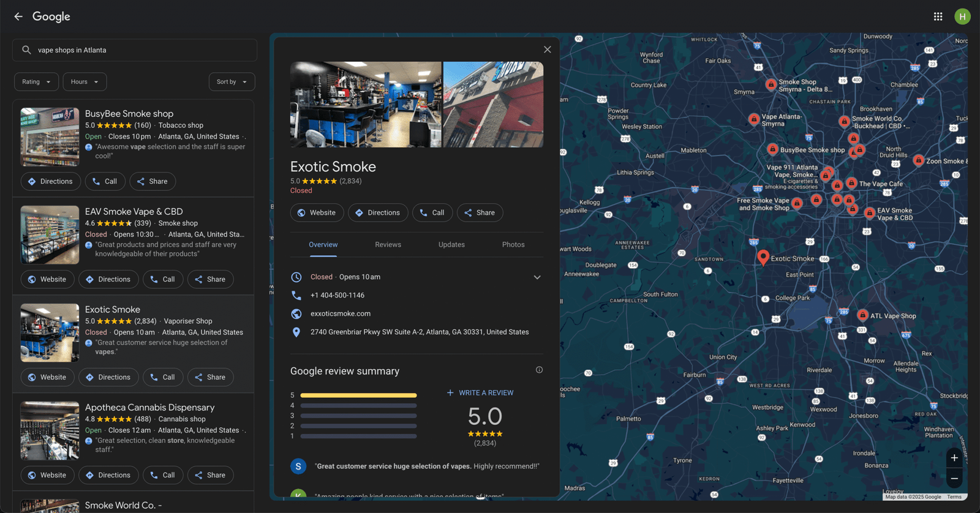Zoom in on the map
This screenshot has height=513, width=980.
(954, 458)
